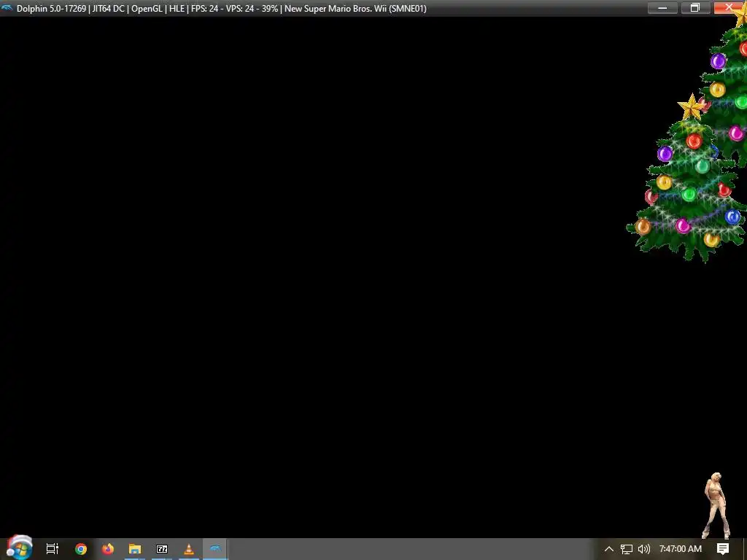Minimize the Dolphin game window
747x560 pixels.
coord(662,8)
